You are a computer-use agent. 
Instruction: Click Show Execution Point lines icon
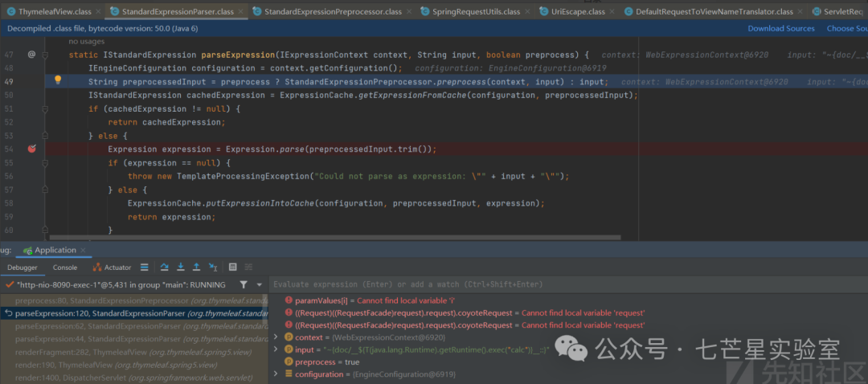[x=145, y=268]
